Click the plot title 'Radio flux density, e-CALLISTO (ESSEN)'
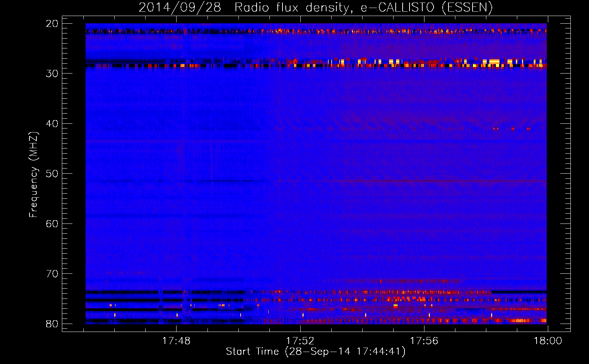589x364 pixels. (363, 8)
